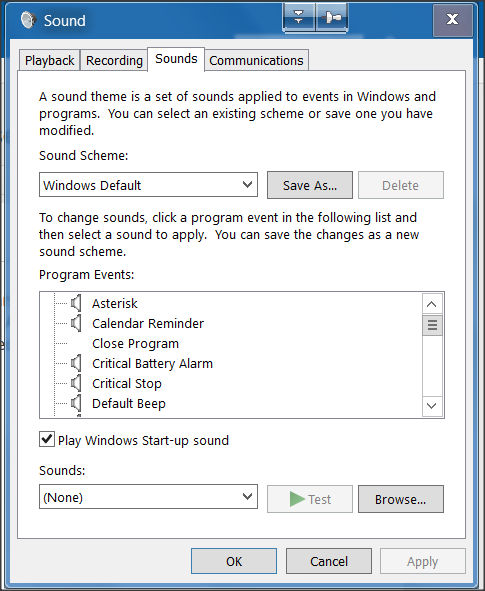Viewport: 485px width, 591px height.
Task: Select the Critical Stop event
Action: (127, 383)
